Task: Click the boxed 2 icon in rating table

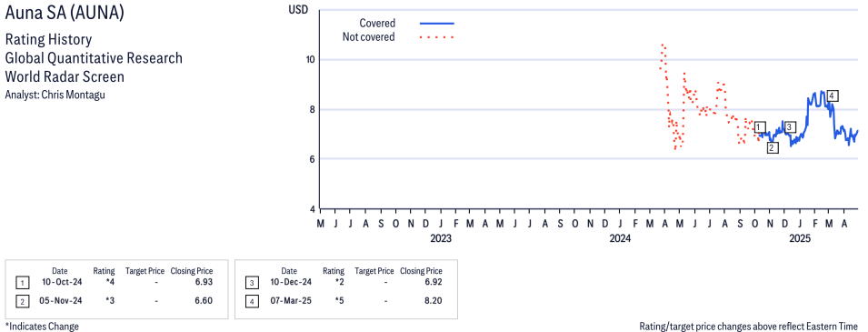Action: (x=22, y=301)
